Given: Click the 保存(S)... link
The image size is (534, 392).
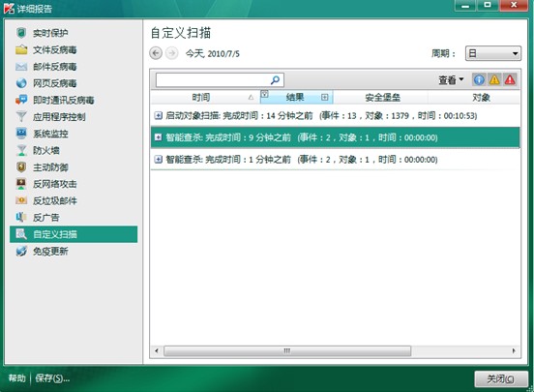Looking at the screenshot, I should click(52, 378).
